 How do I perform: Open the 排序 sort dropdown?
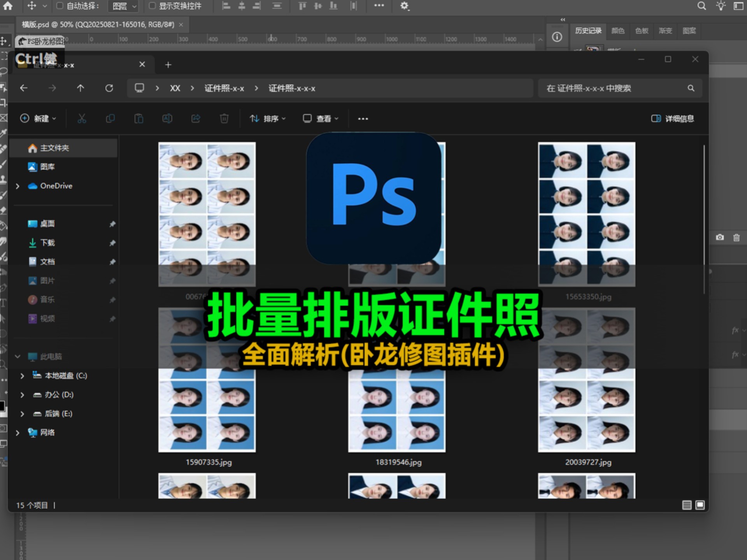point(268,118)
